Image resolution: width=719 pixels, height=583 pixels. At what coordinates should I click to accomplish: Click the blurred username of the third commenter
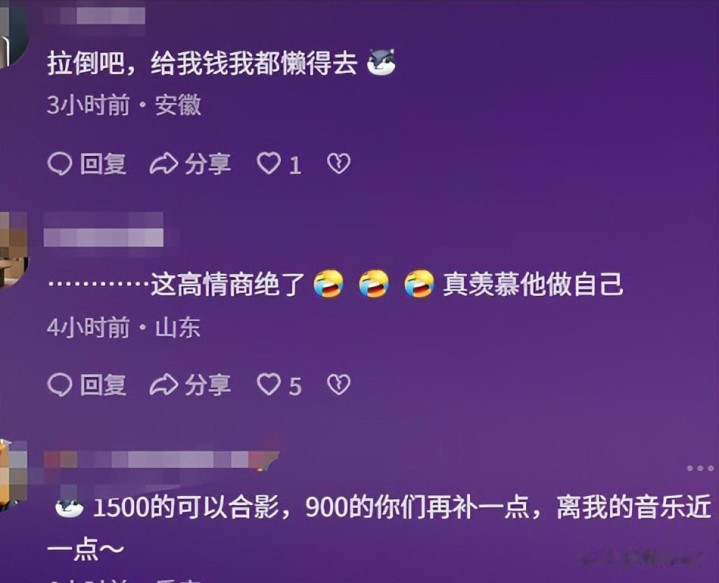pyautogui.click(x=161, y=460)
